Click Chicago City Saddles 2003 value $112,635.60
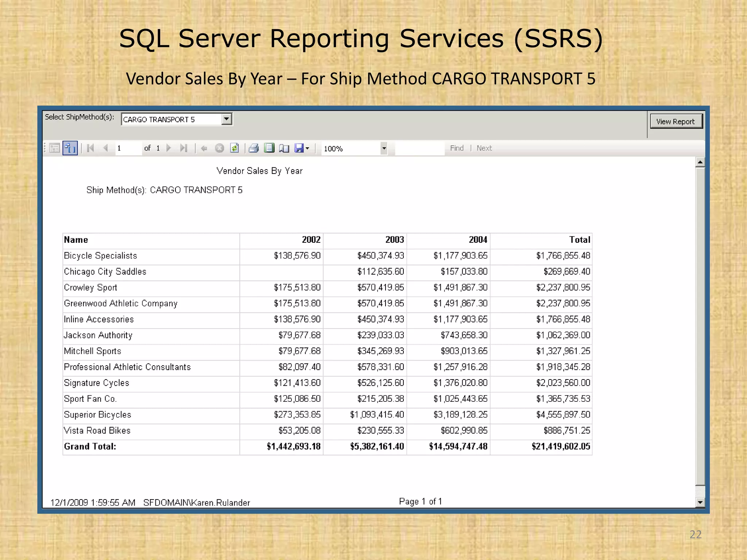 381,272
